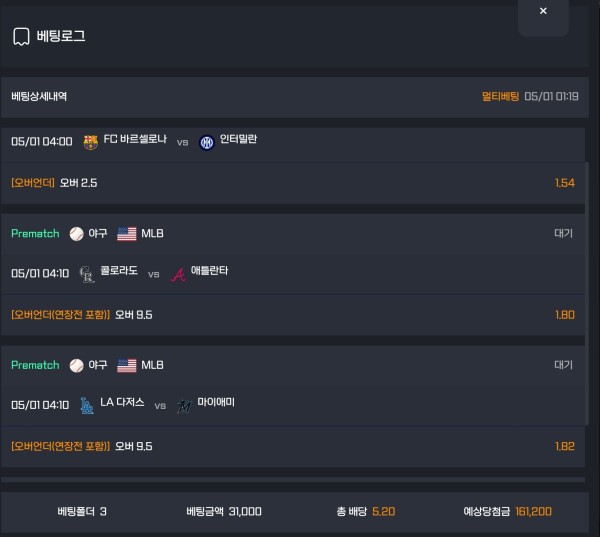The image size is (600, 537).
Task: Click the FC Barcelona crest icon
Action: coord(91,142)
